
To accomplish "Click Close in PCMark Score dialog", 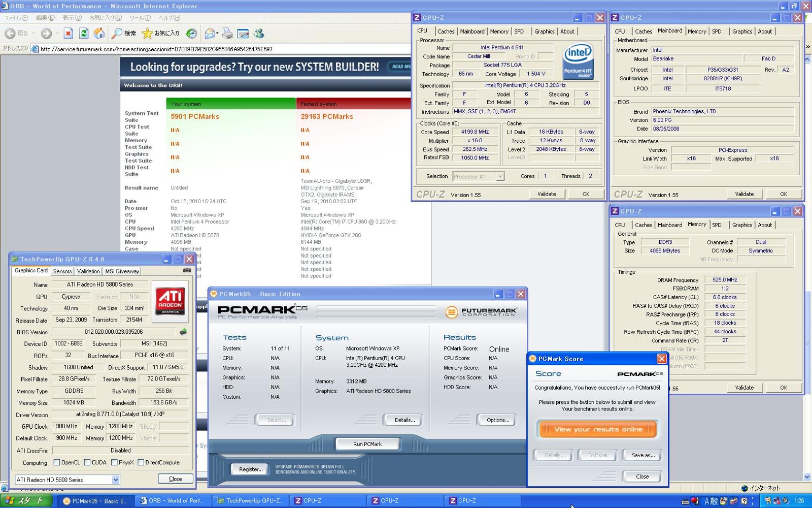I will (x=642, y=477).
